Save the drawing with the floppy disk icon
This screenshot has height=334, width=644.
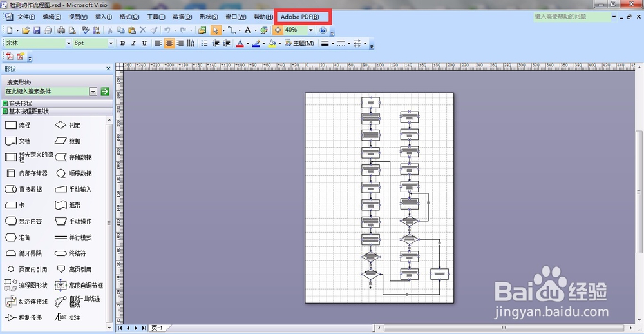click(37, 30)
